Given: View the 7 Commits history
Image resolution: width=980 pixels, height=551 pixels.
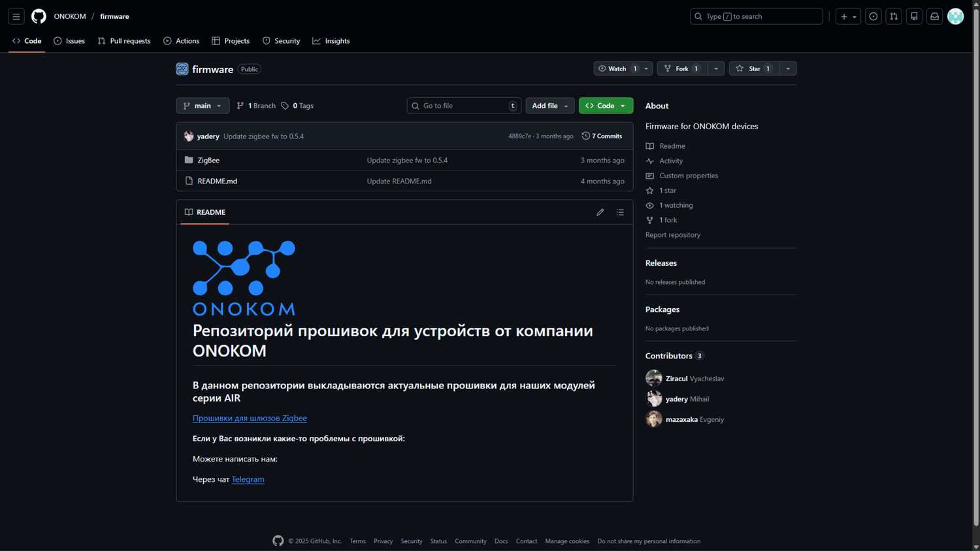Looking at the screenshot, I should pyautogui.click(x=602, y=136).
